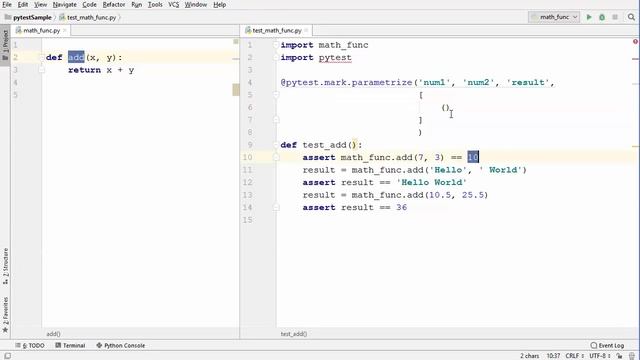This screenshot has width=640, height=360.
Task: Click the Stop process icon
Action: pos(615,17)
